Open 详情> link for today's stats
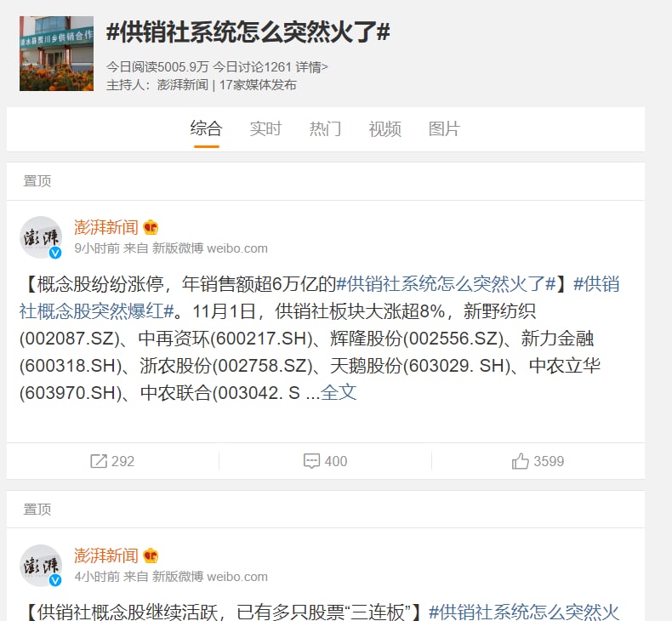672x621 pixels. click(x=311, y=67)
